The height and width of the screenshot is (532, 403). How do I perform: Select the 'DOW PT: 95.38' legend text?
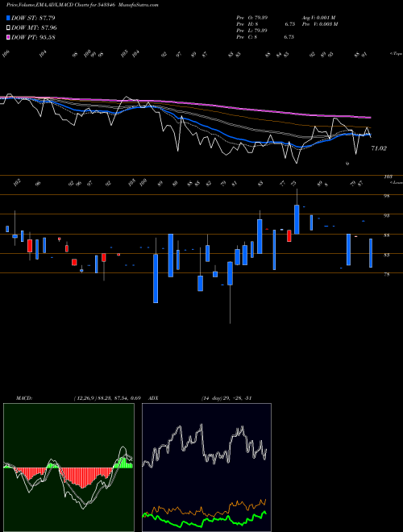click(33, 37)
